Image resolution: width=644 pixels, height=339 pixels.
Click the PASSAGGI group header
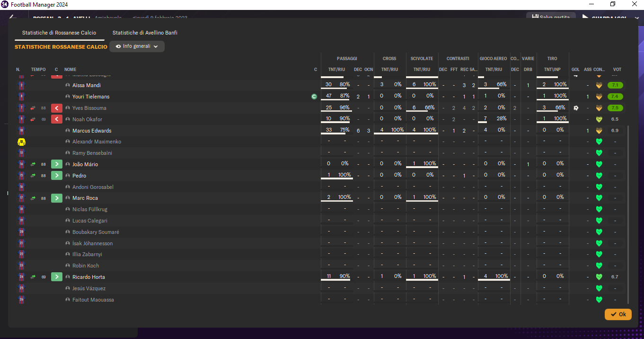coord(347,59)
